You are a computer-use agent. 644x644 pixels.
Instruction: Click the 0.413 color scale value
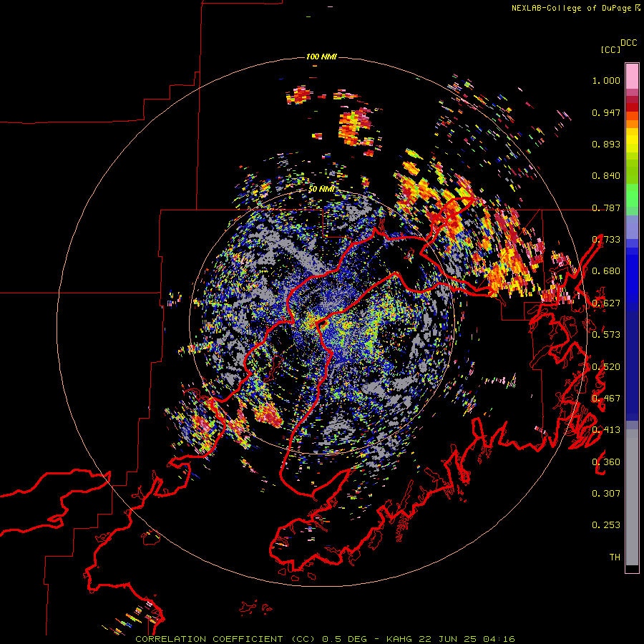pyautogui.click(x=606, y=430)
